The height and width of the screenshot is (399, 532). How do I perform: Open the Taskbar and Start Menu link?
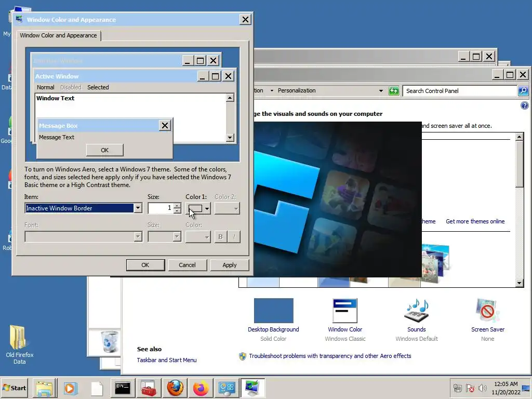pyautogui.click(x=167, y=360)
